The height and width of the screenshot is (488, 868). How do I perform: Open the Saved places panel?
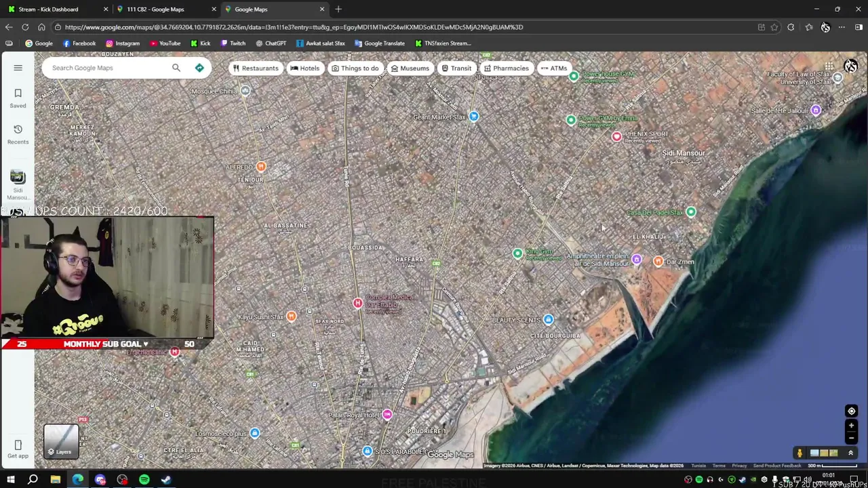tap(18, 98)
